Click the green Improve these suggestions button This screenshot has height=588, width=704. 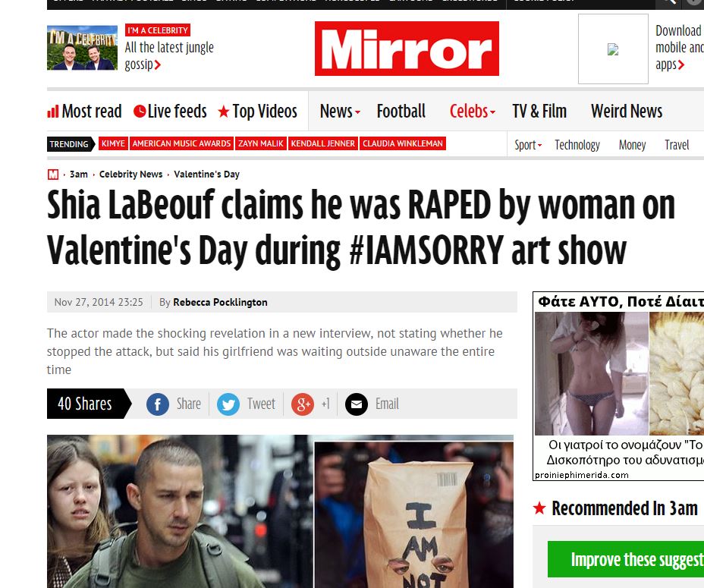coord(626,559)
